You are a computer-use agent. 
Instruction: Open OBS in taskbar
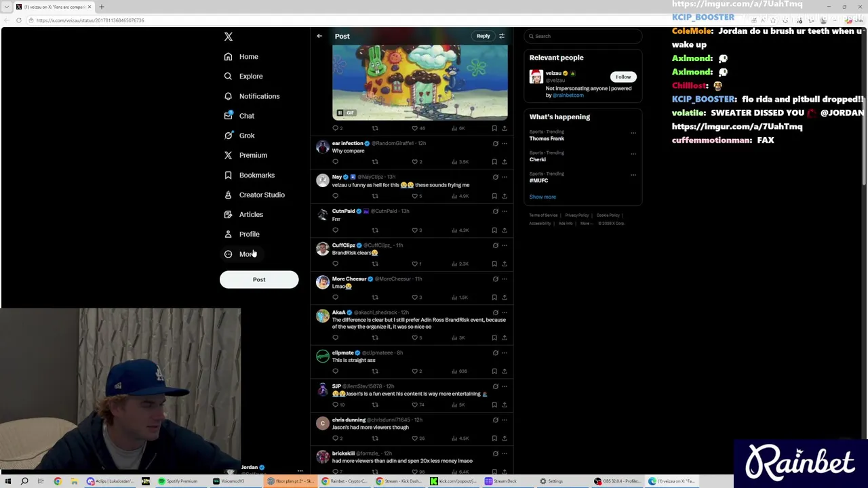tap(617, 481)
